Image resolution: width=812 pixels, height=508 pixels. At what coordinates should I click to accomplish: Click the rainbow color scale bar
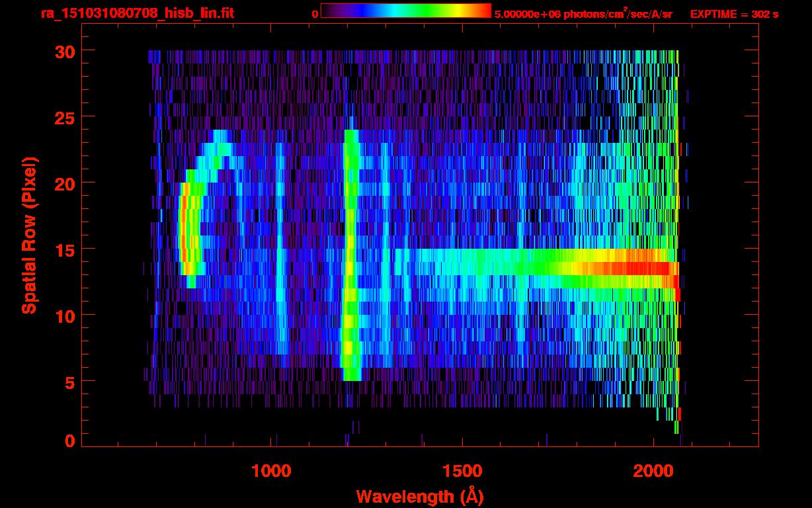406,11
